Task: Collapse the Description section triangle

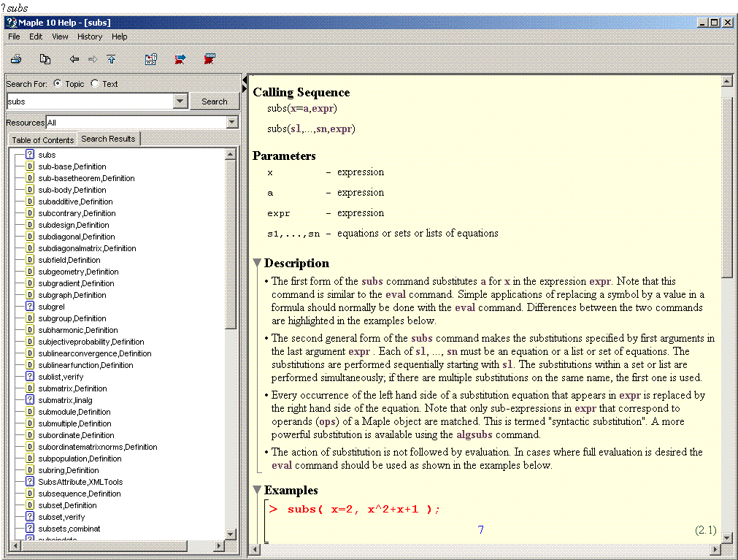Action: [257, 263]
